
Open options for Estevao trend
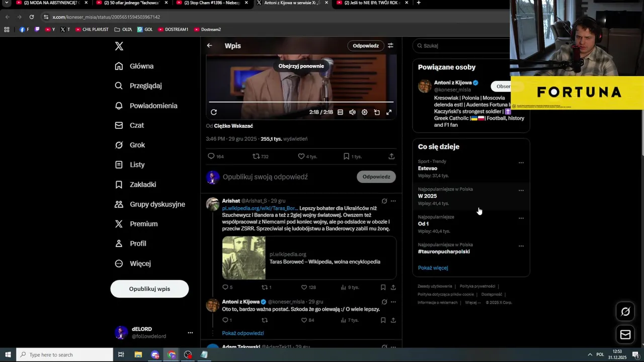[x=521, y=163]
